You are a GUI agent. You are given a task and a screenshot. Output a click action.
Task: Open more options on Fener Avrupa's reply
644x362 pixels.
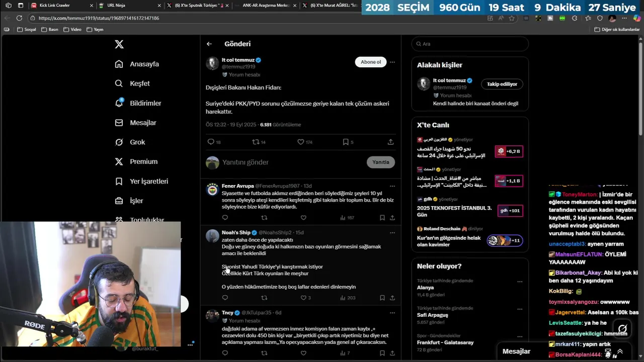(x=392, y=186)
